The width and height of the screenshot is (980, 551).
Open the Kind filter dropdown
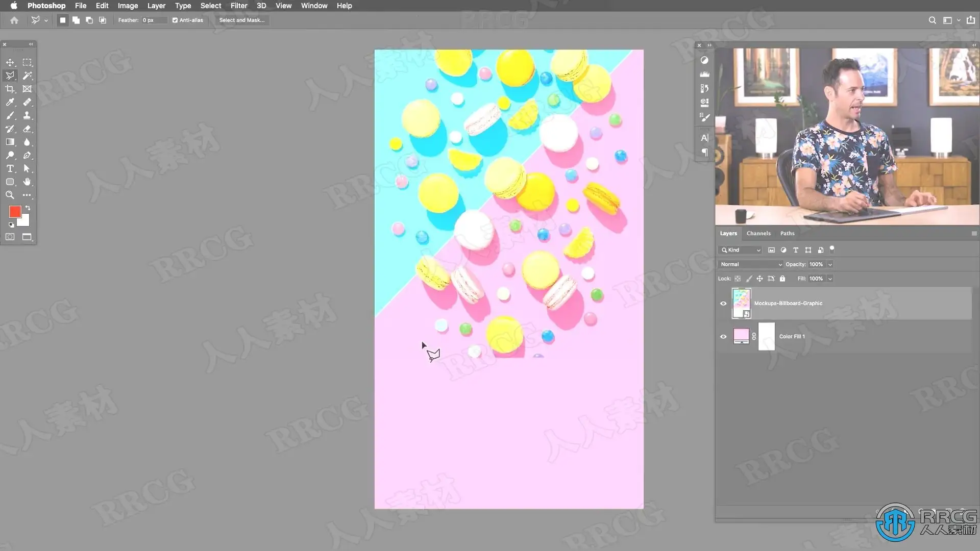pyautogui.click(x=741, y=250)
